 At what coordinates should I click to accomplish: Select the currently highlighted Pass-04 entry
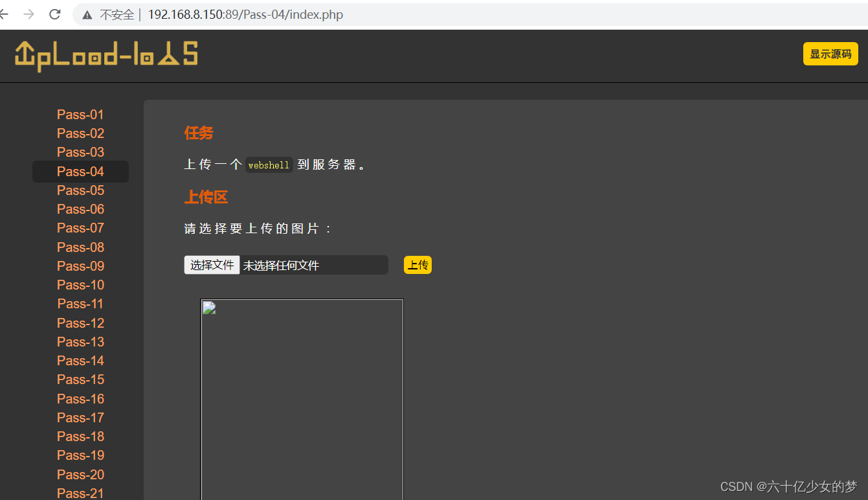(80, 171)
